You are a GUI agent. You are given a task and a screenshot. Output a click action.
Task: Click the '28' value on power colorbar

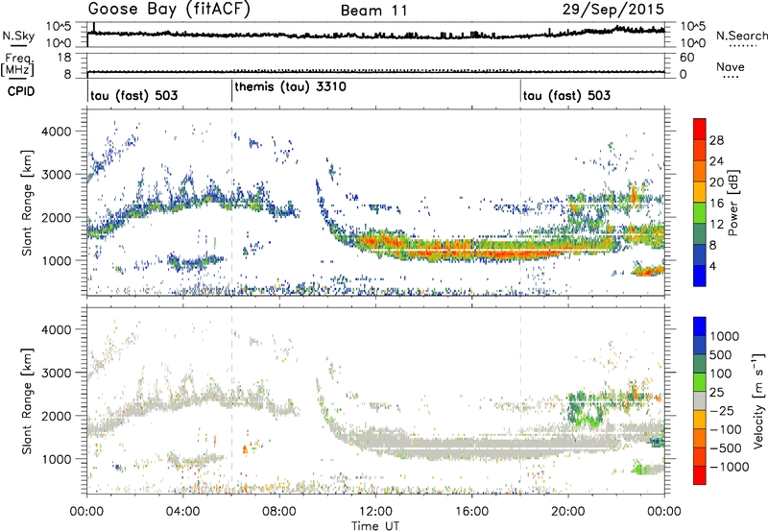[x=716, y=140]
